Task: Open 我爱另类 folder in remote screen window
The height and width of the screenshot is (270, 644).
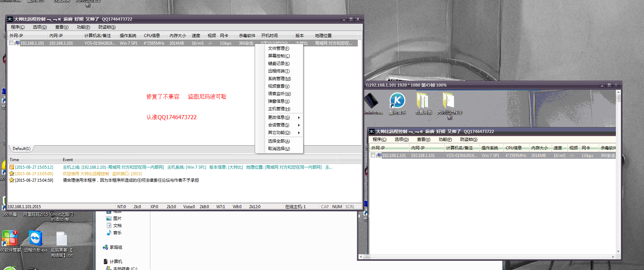Action: tap(423, 103)
